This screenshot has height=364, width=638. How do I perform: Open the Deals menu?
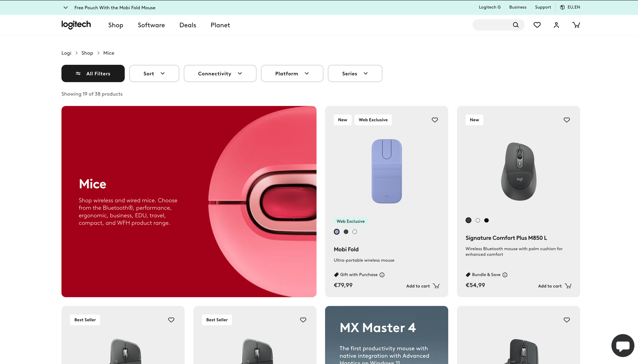coord(188,25)
